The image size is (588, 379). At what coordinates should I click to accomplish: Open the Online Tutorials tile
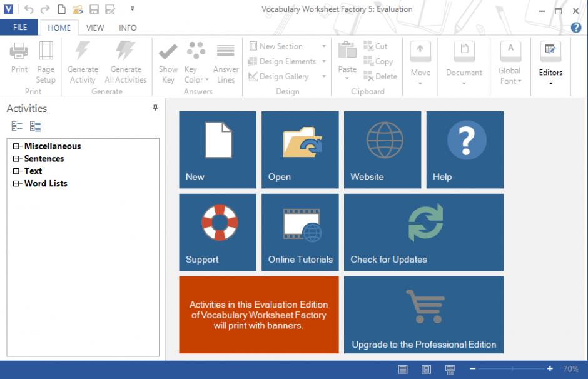[x=300, y=232]
